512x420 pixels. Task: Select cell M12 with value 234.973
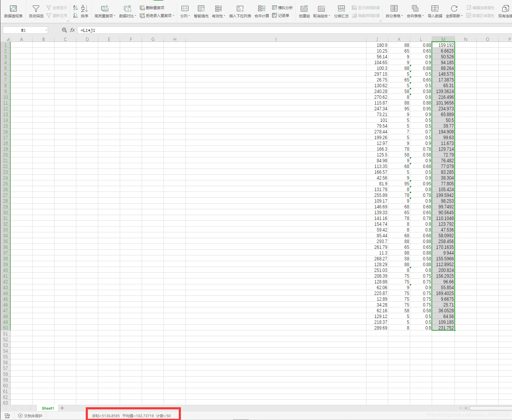[443, 108]
